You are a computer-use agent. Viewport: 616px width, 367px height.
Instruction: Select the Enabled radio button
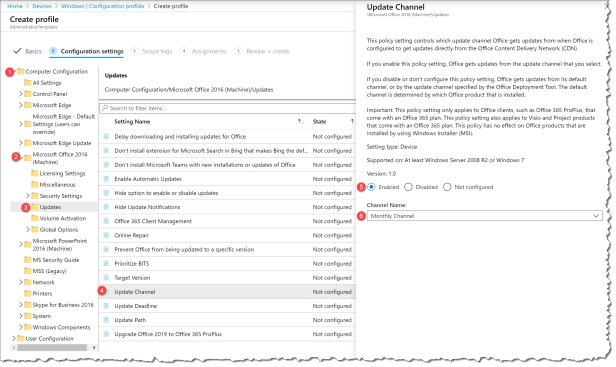point(371,187)
